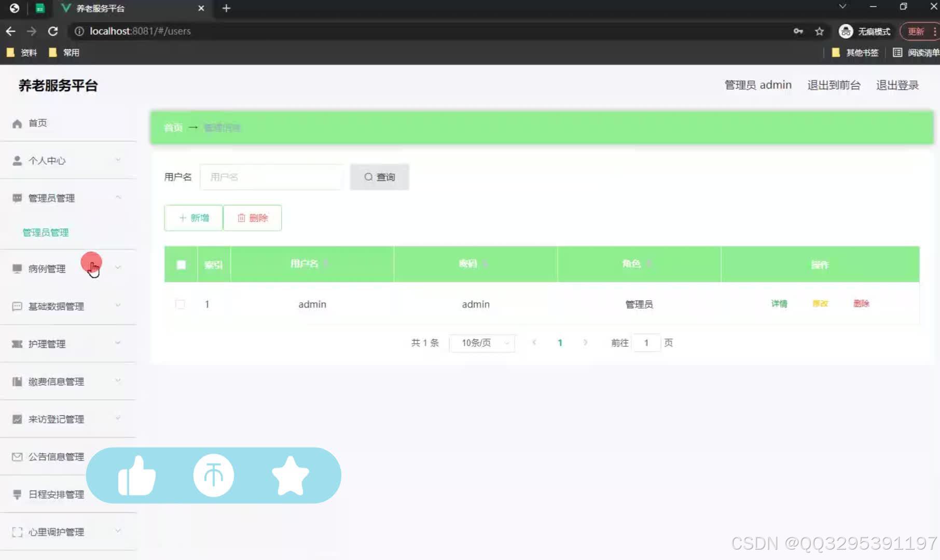Go forward with browser forward arrow

32,31
